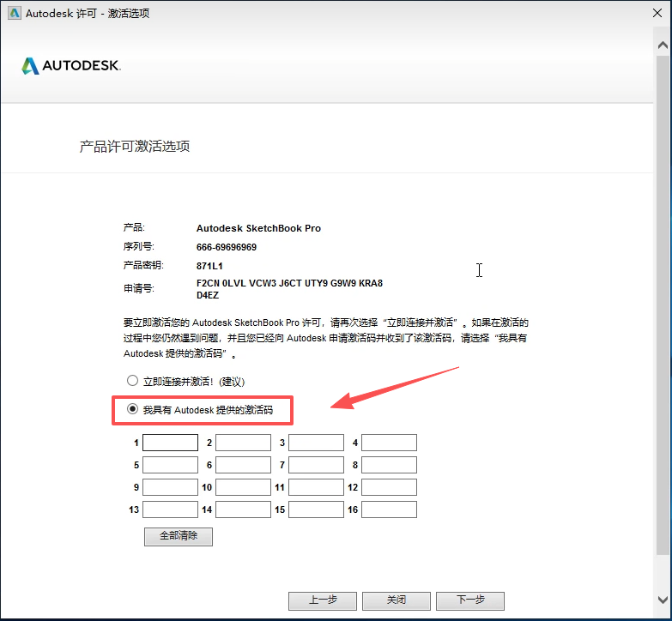Focus activation code field 6
The width and height of the screenshot is (672, 621).
click(243, 465)
